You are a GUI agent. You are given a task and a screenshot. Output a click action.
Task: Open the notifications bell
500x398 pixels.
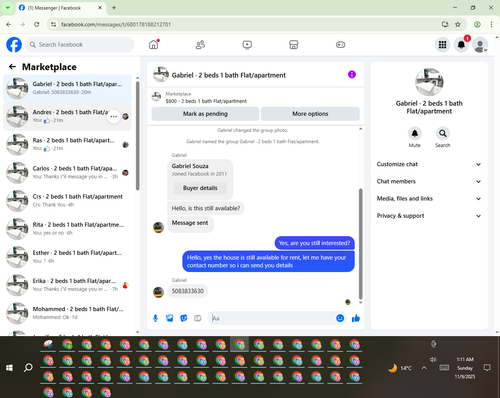coord(461,45)
